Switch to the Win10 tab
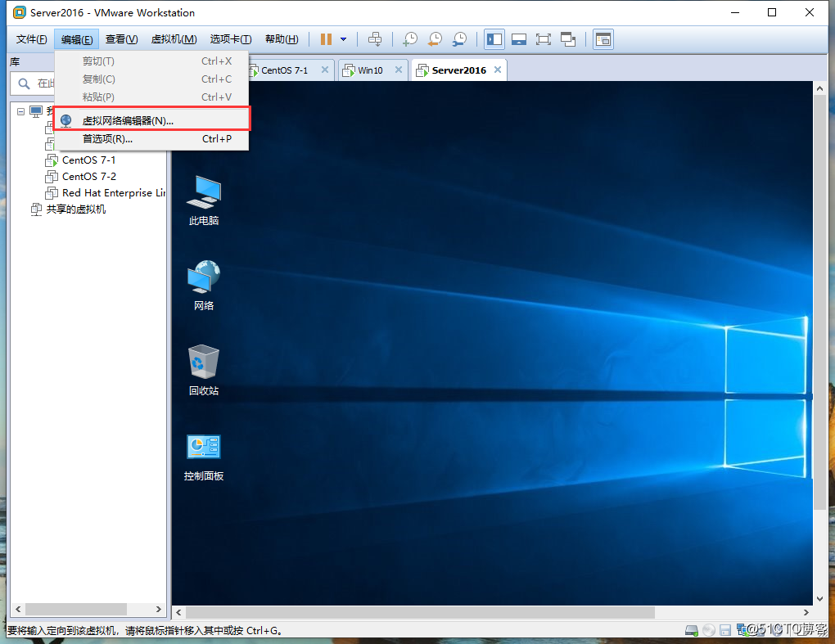 370,70
